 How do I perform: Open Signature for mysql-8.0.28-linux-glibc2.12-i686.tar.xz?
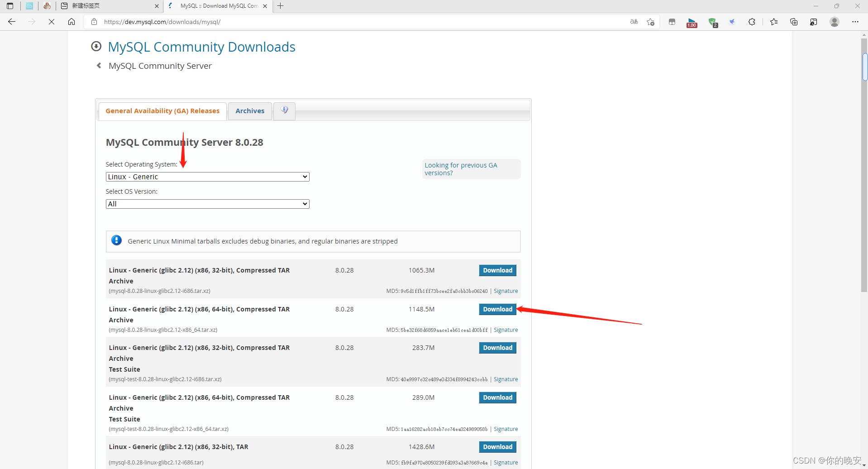(x=506, y=291)
